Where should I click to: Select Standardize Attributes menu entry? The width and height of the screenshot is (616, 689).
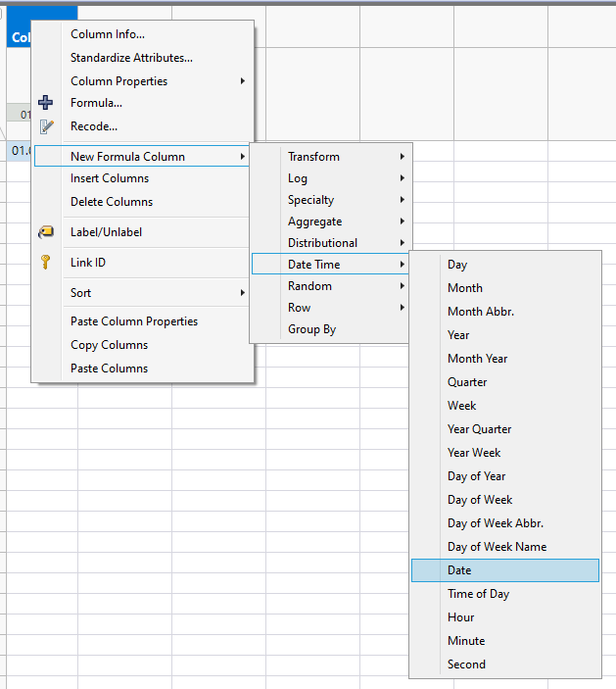(x=131, y=58)
